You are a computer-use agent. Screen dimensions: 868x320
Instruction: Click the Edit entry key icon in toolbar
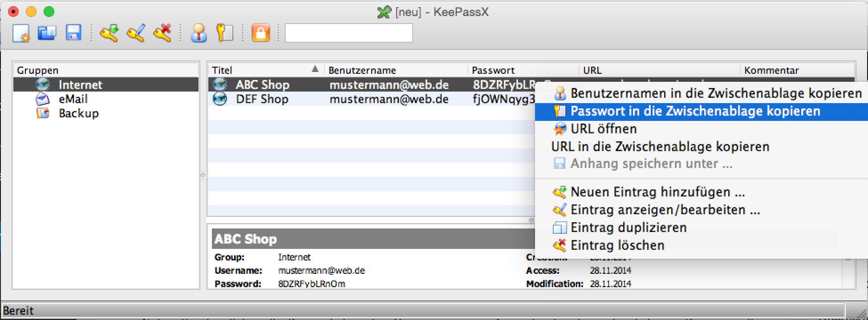point(136,33)
